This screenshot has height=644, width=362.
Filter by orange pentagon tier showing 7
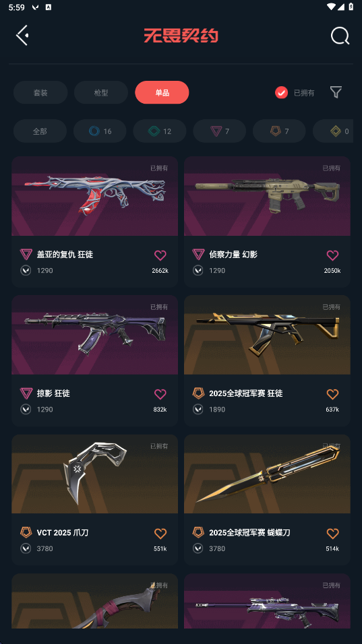(279, 131)
